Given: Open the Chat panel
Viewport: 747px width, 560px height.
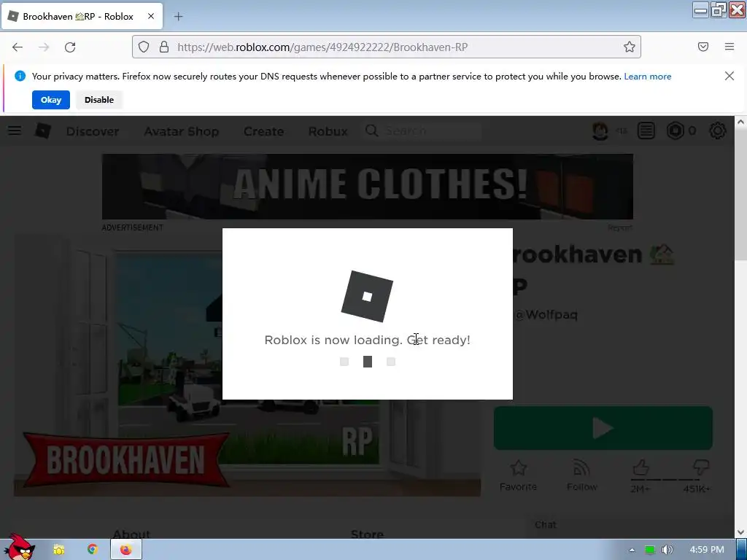Looking at the screenshot, I should (x=546, y=525).
